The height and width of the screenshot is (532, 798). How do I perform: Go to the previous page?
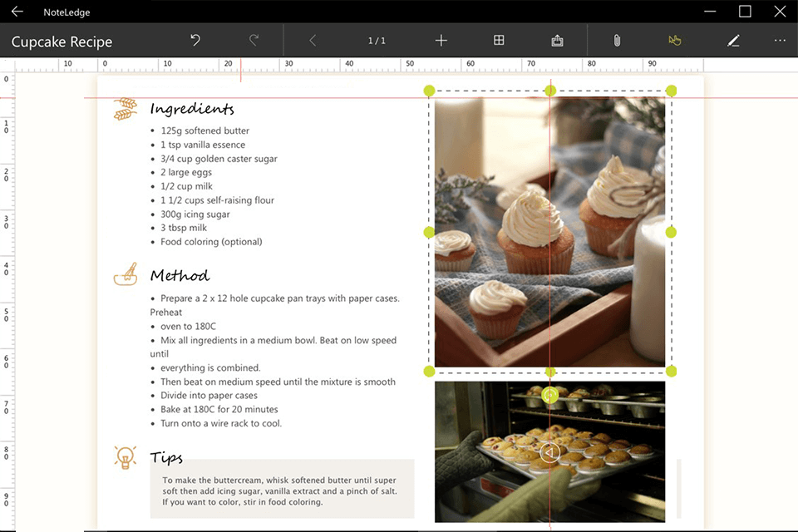(313, 41)
